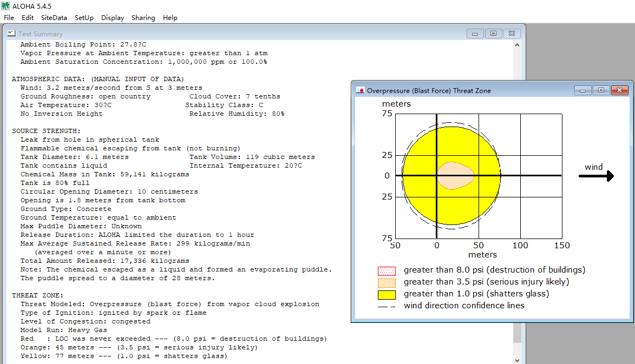
Task: Click 'greater than 8.0 psi (destruction of buildings)' legend text
Action: pyautogui.click(x=494, y=270)
